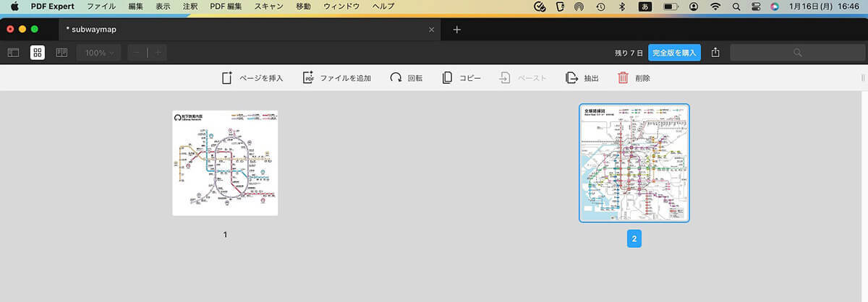
Task: Extract the page with 抽出
Action: pyautogui.click(x=582, y=78)
